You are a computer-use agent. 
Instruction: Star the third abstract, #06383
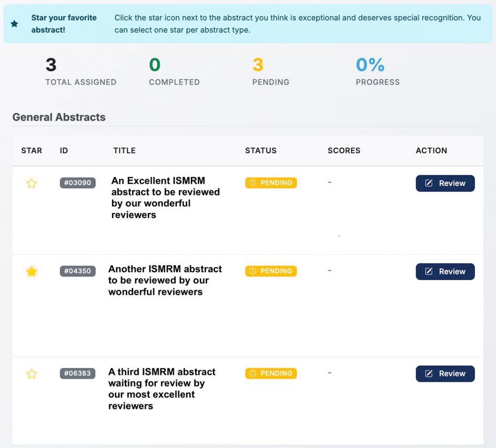(x=32, y=374)
